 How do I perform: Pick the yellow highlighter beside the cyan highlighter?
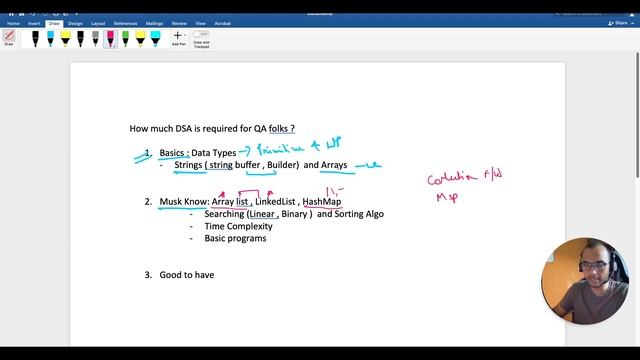click(x=140, y=39)
